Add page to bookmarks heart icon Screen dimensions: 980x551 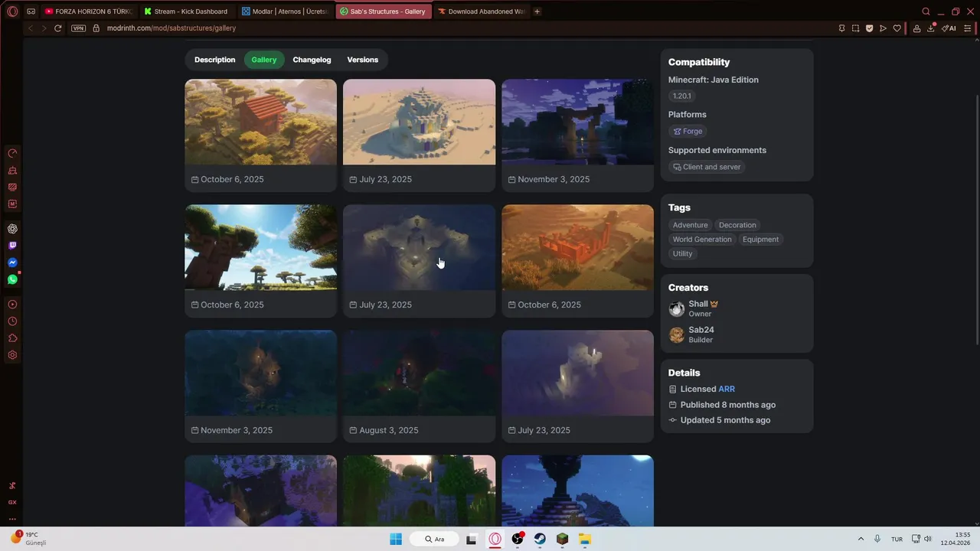pyautogui.click(x=897, y=28)
